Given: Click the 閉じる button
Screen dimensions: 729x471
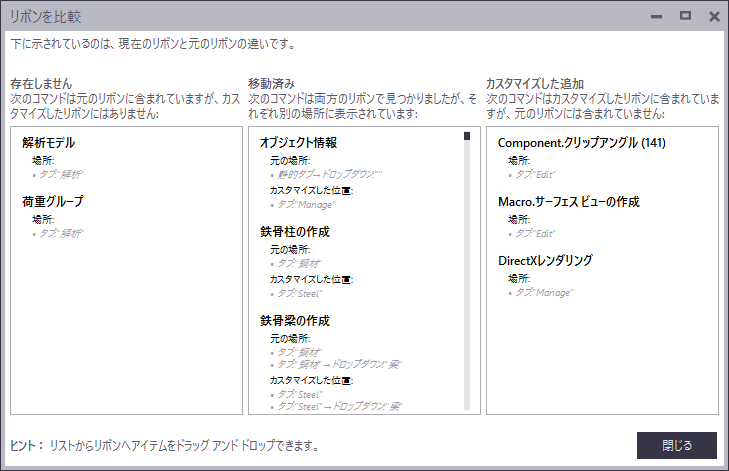Looking at the screenshot, I should [676, 445].
